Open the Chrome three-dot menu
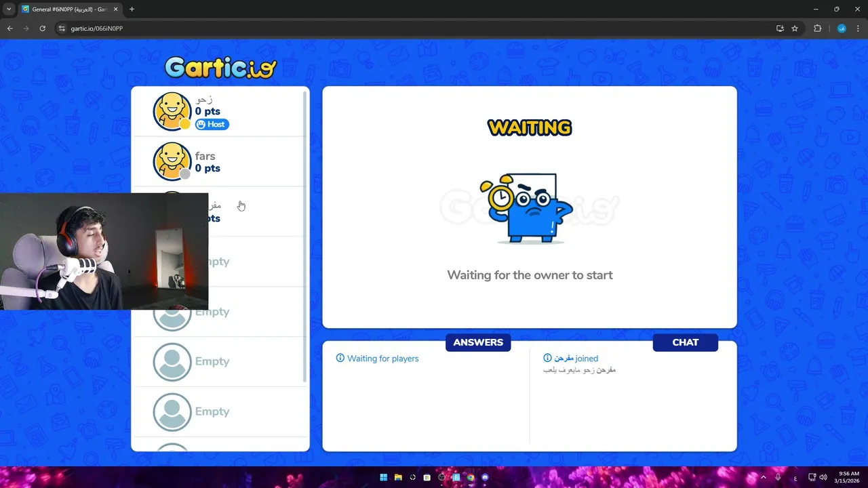 click(859, 28)
